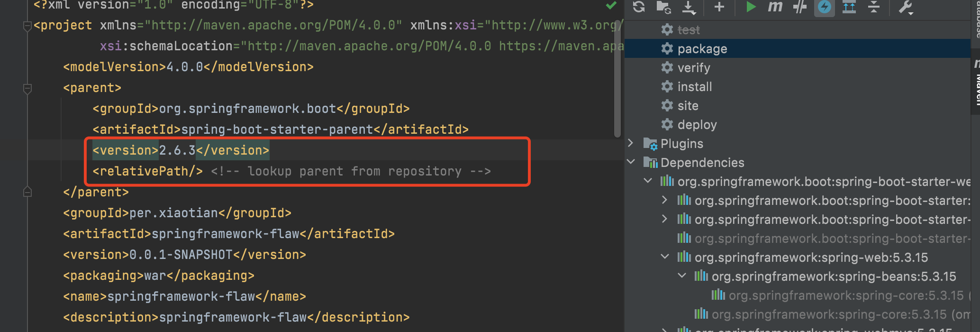Click Generate Sources and Update Folders icon
This screenshot has height=332, width=980.
pyautogui.click(x=663, y=7)
